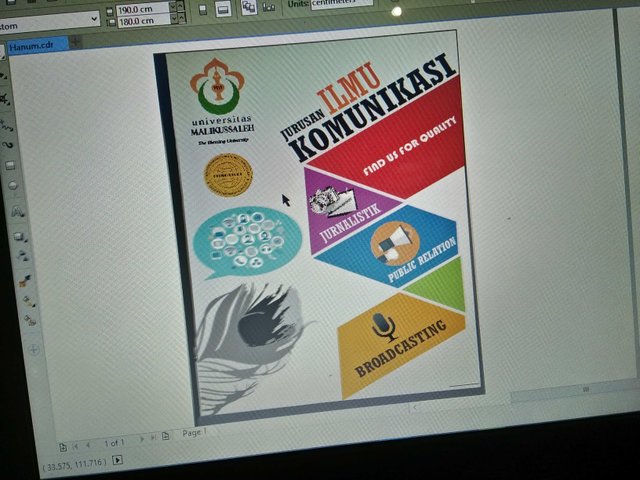Apply page layout to all pages
640x480 pixels.
click(x=248, y=7)
